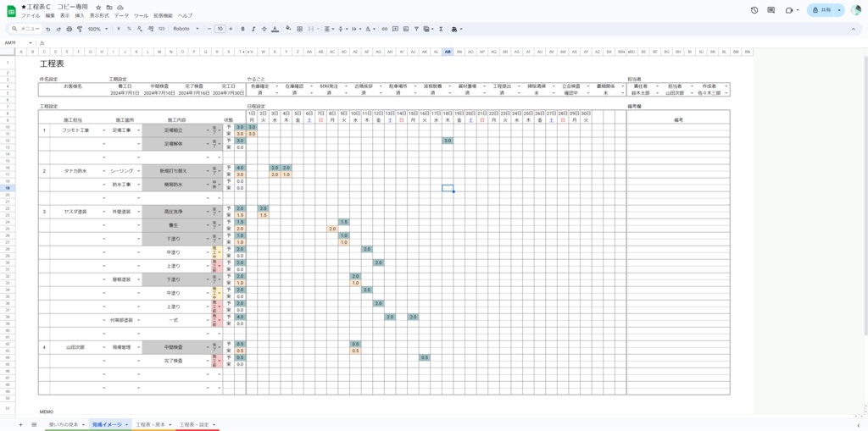Open the share options arrow dropdown

tap(840, 10)
